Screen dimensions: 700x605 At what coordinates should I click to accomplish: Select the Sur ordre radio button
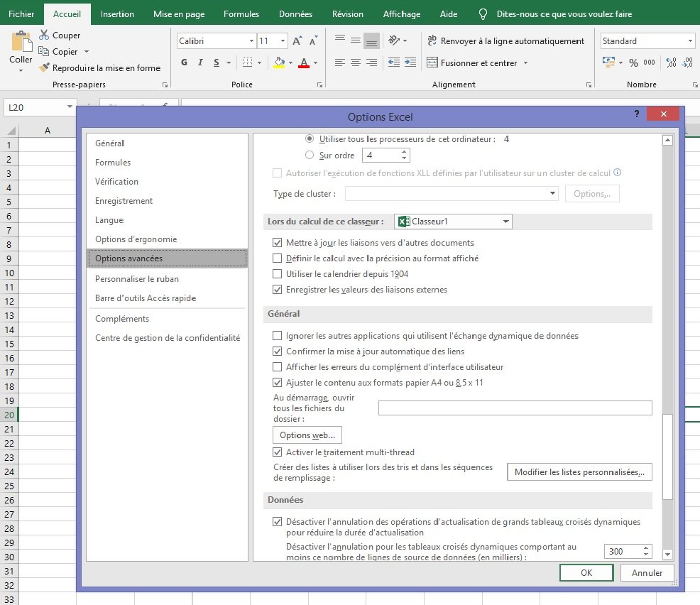pos(310,155)
